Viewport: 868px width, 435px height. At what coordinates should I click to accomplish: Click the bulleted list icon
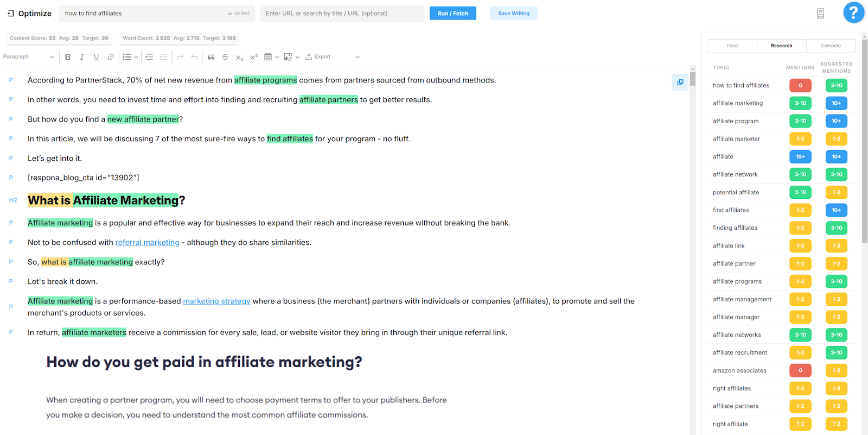[126, 57]
